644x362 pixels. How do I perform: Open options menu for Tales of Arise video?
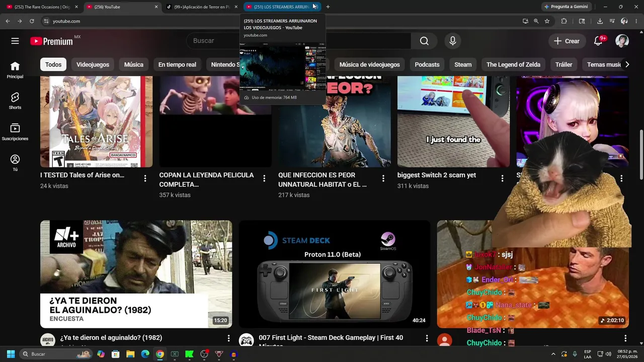pos(145,178)
